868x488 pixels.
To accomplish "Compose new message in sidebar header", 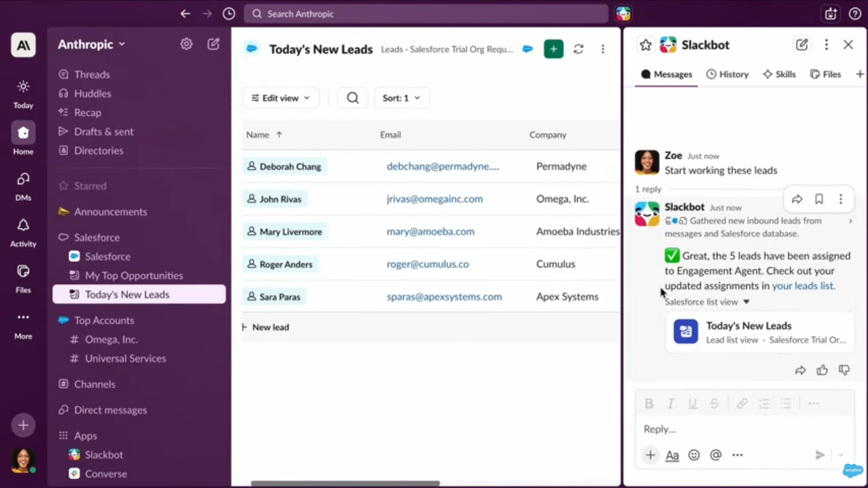I will [x=213, y=44].
